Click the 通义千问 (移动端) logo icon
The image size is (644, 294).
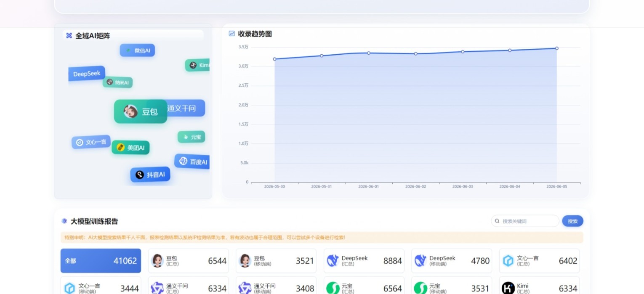[245, 289]
